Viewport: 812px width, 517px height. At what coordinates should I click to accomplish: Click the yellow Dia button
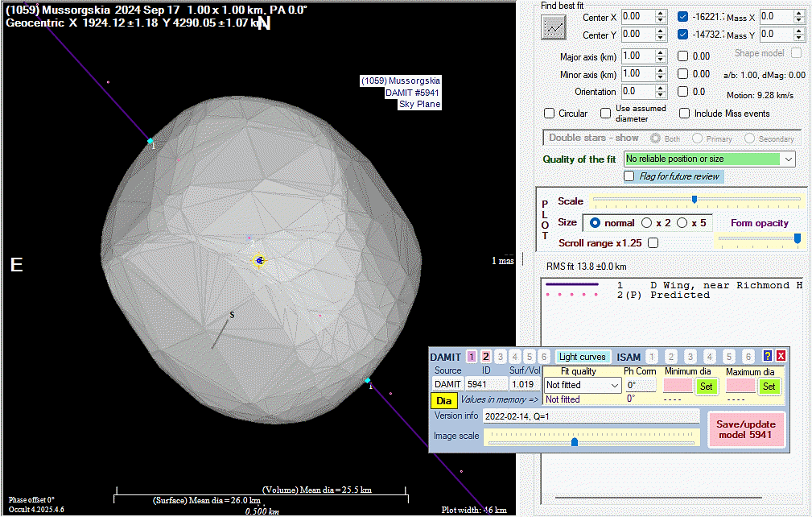click(443, 400)
